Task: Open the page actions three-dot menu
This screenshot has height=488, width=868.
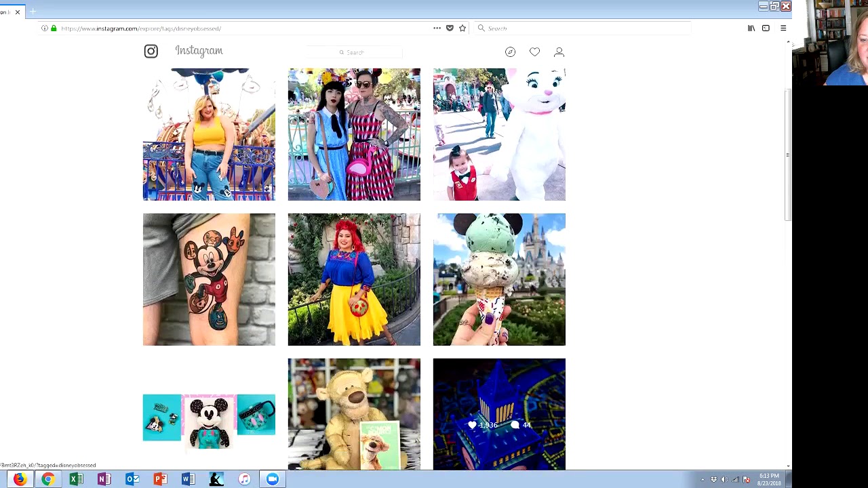Action: (x=437, y=28)
